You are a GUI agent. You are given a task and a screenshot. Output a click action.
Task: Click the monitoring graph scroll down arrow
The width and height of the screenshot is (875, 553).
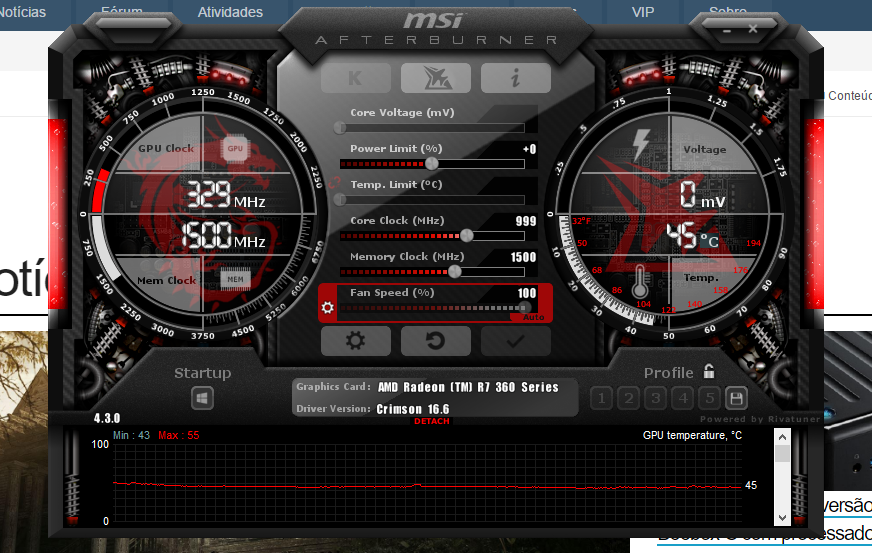[782, 518]
